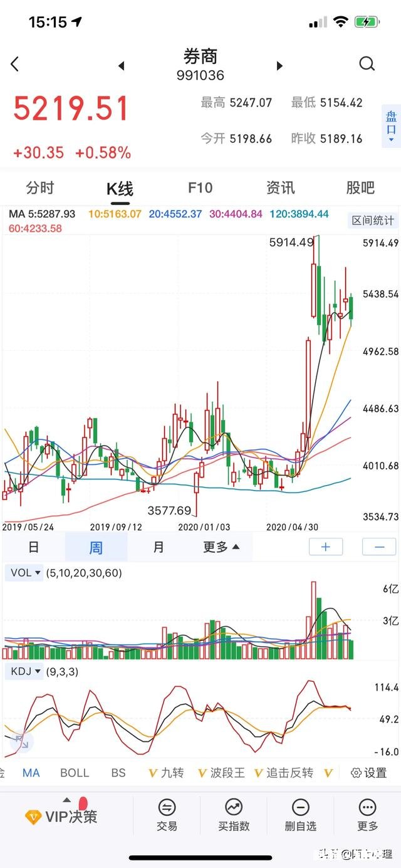
Task: Go back using the back arrow
Action: pos(14,63)
